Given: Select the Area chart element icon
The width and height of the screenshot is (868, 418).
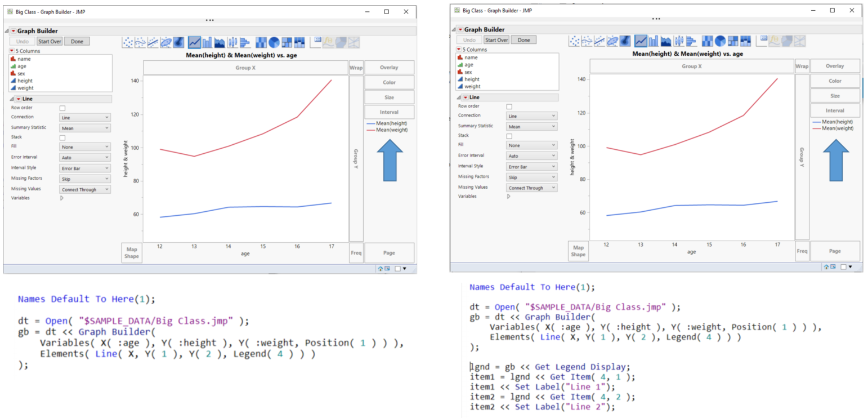Looking at the screenshot, I should click(220, 42).
